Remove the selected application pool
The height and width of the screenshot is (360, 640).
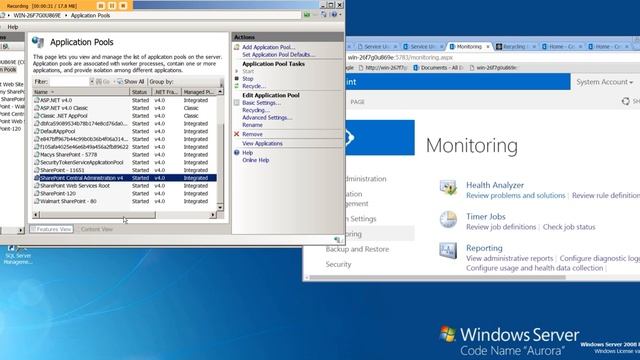252,134
